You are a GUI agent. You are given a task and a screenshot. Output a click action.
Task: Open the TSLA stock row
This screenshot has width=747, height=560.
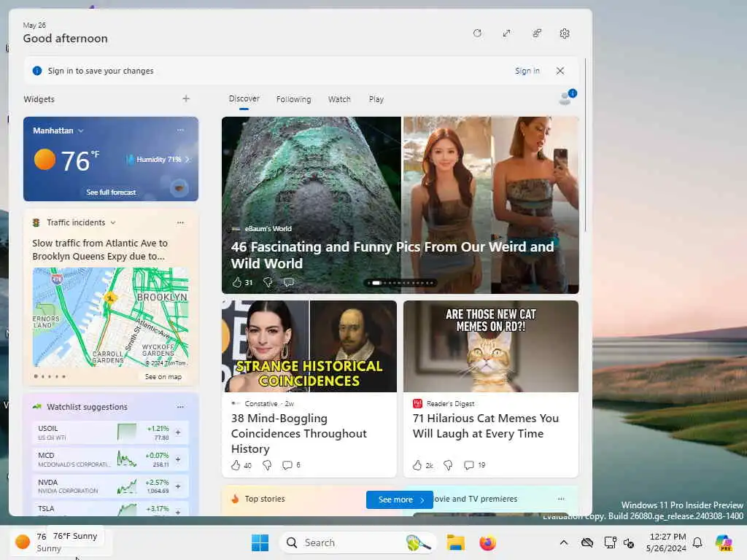pos(111,508)
